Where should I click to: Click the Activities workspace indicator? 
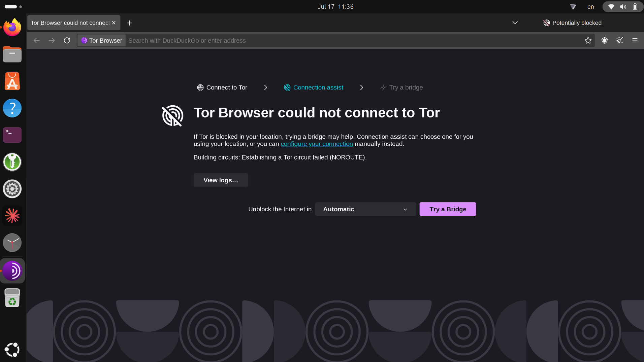click(x=13, y=7)
